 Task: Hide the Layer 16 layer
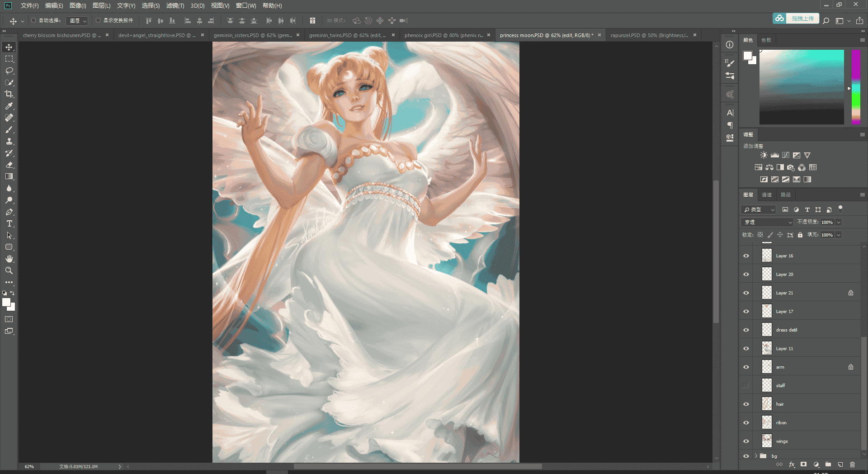pos(746,256)
